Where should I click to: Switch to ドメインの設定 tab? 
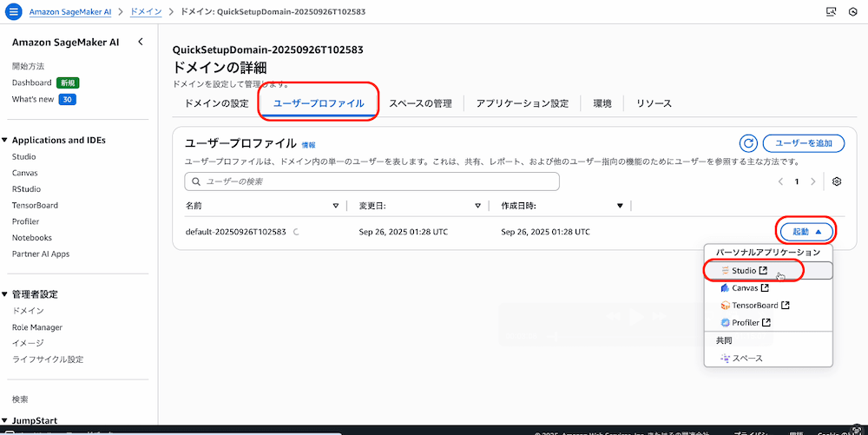click(x=216, y=103)
